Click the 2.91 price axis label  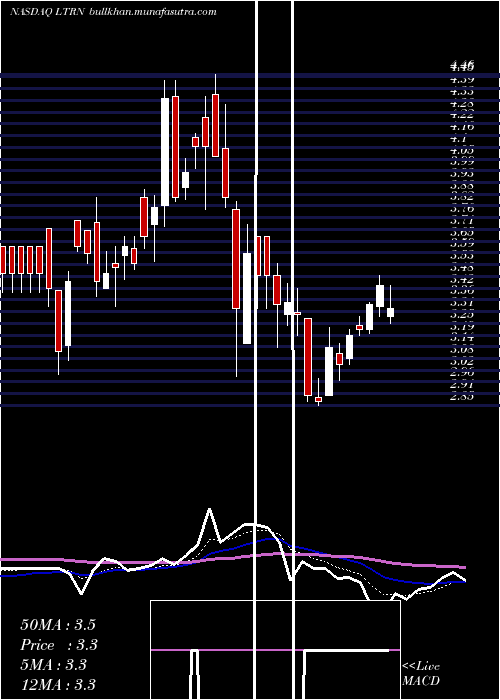[x=462, y=385]
